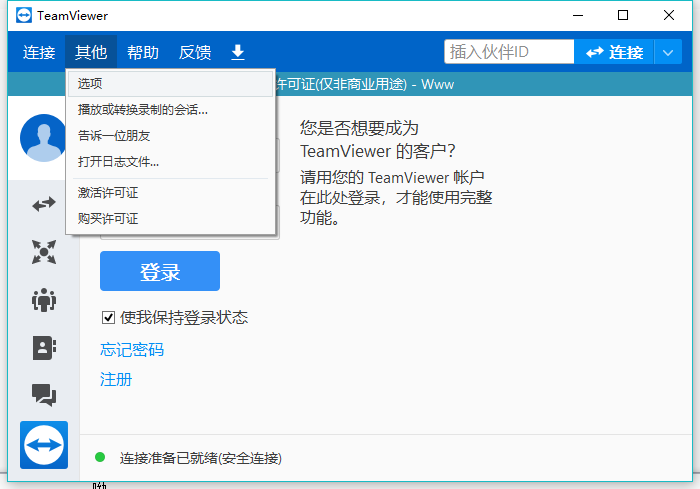Image resolution: width=700 pixels, height=489 pixels.
Task: Open the Chat bubbles sidebar icon
Action: [x=44, y=395]
